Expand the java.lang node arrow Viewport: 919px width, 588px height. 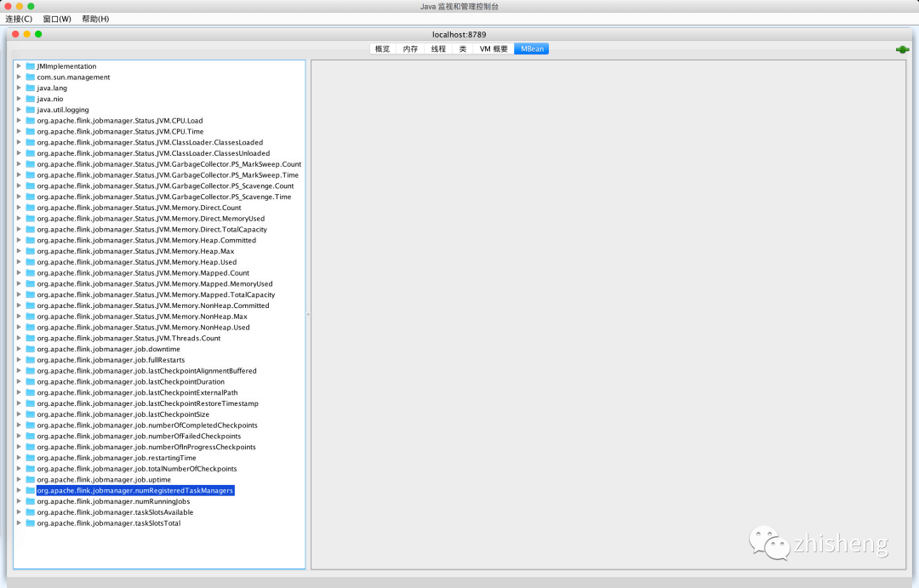point(19,88)
